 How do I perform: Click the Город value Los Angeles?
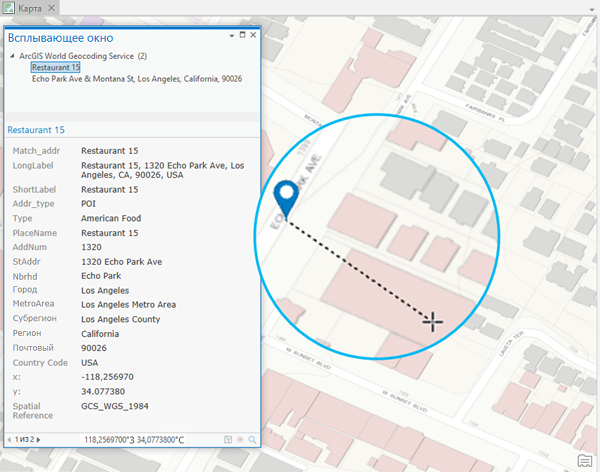tap(105, 291)
